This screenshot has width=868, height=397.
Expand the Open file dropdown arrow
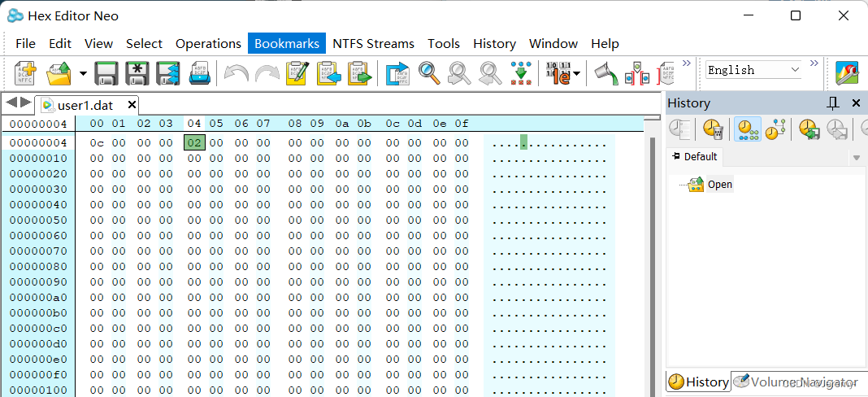(83, 73)
